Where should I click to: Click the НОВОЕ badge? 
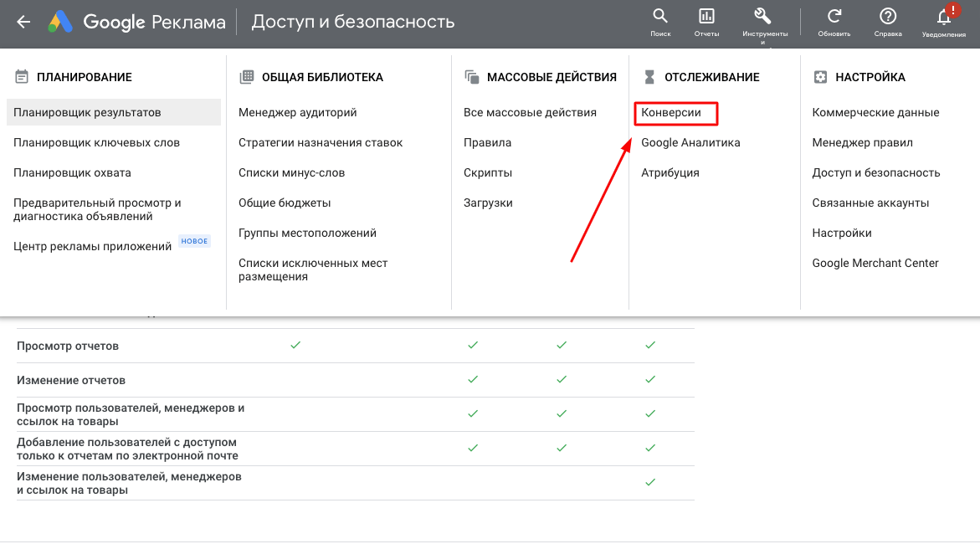click(194, 241)
